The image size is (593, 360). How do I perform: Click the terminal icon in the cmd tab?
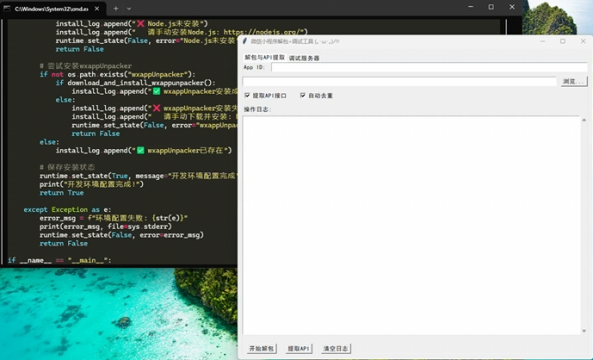(x=6, y=8)
